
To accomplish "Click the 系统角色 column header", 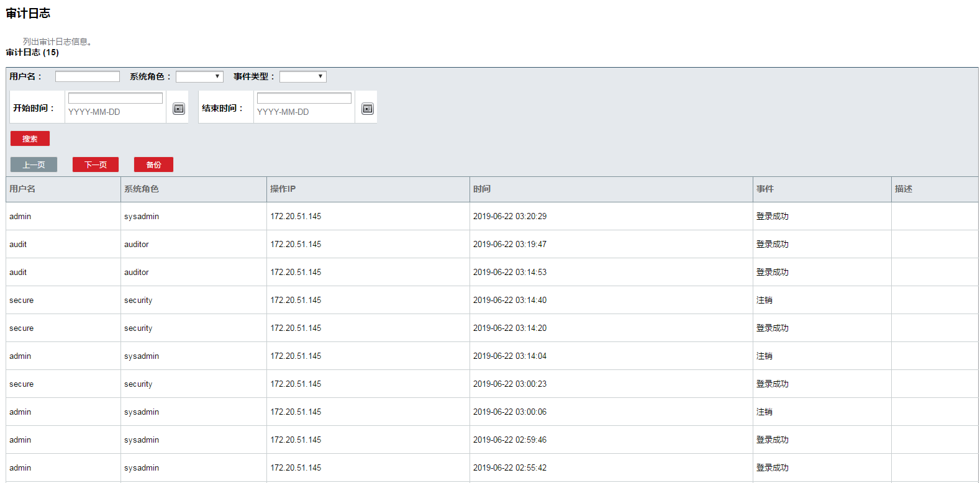I will (142, 189).
